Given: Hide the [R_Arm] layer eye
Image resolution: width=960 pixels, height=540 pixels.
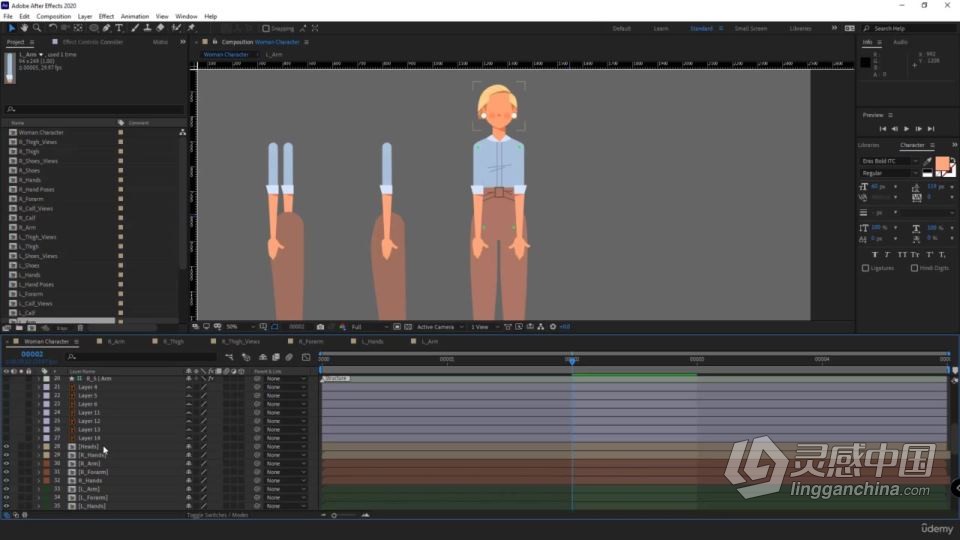Looking at the screenshot, I should tap(6, 463).
